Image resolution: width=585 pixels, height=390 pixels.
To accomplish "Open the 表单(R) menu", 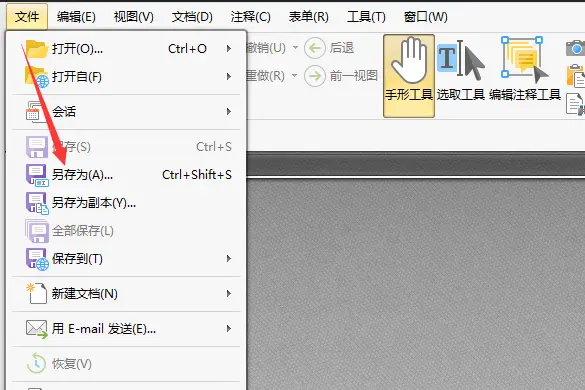I will pyautogui.click(x=309, y=17).
